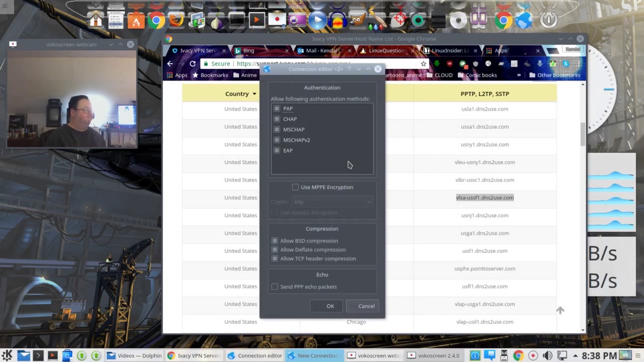The width and height of the screenshot is (644, 362).
Task: Open the Anime bookmarks folder
Action: tap(245, 75)
